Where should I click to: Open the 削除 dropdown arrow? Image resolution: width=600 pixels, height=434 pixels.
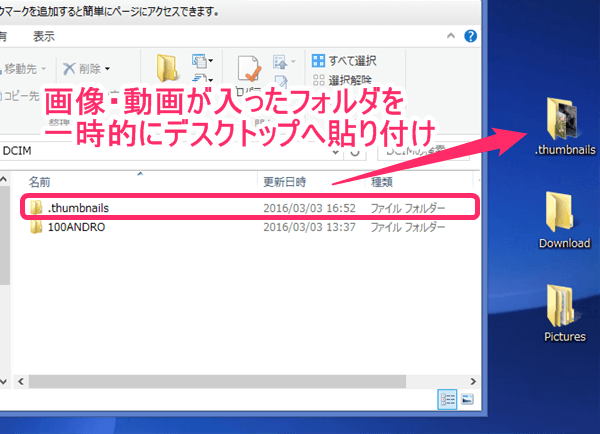click(x=108, y=69)
